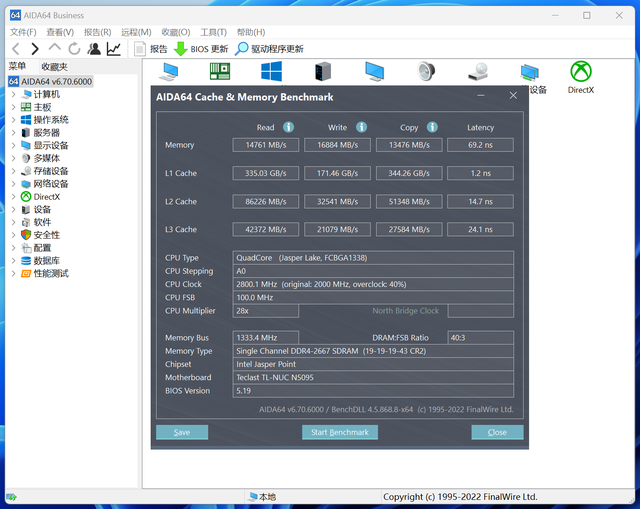The image size is (640, 509).
Task: Expand the 计算机 tree node
Action: [13, 94]
